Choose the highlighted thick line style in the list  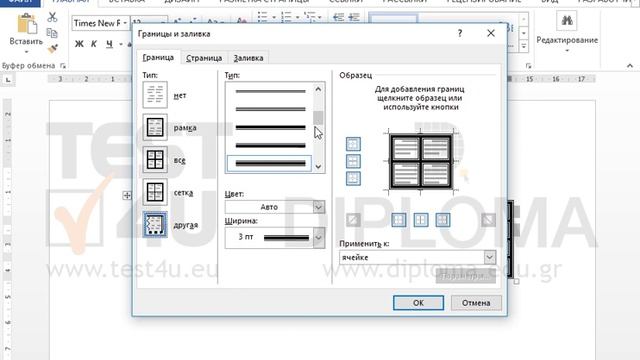pos(269,164)
